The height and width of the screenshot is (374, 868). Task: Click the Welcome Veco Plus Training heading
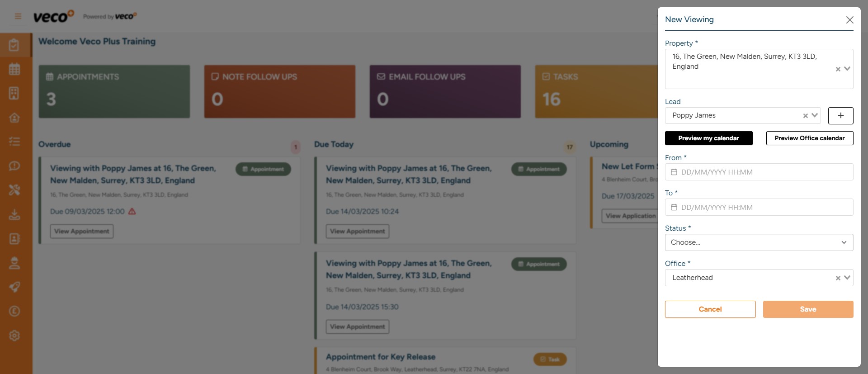(x=97, y=41)
